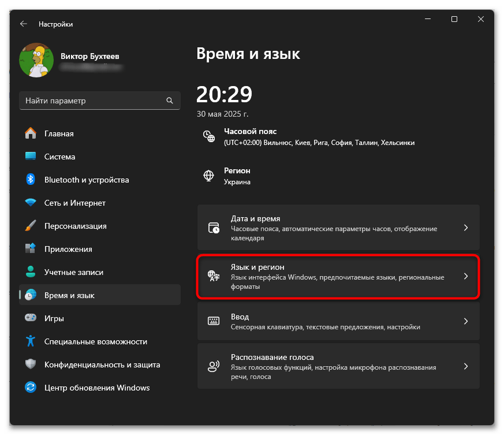Expand the Дата и время card chevron
This screenshot has width=504, height=435.
click(466, 228)
